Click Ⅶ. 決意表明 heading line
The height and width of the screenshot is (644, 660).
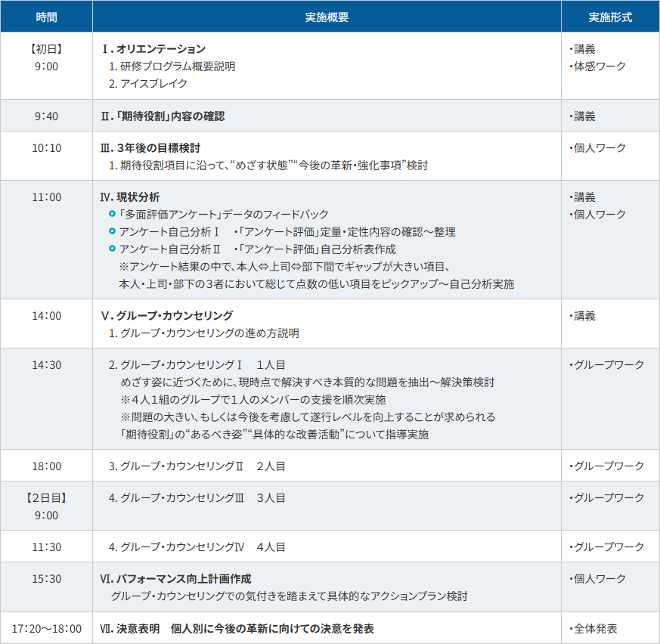(x=237, y=629)
